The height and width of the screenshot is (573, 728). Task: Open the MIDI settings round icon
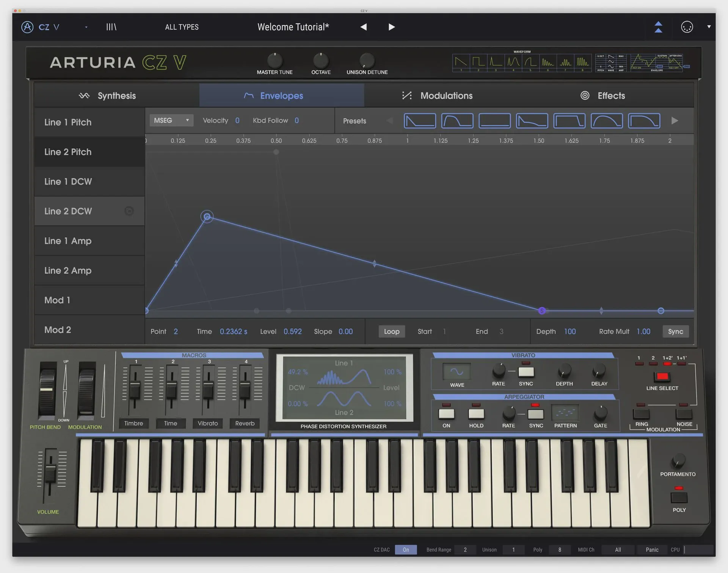pyautogui.click(x=687, y=27)
